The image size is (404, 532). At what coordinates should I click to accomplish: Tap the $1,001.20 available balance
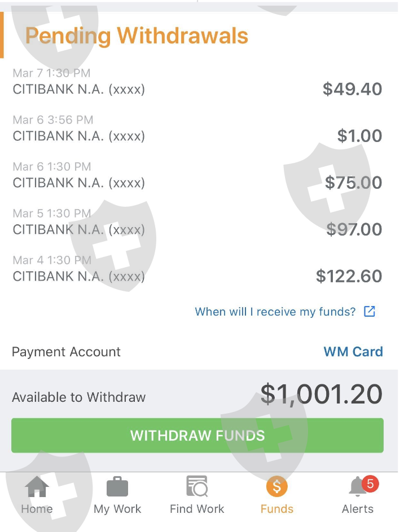(x=321, y=394)
